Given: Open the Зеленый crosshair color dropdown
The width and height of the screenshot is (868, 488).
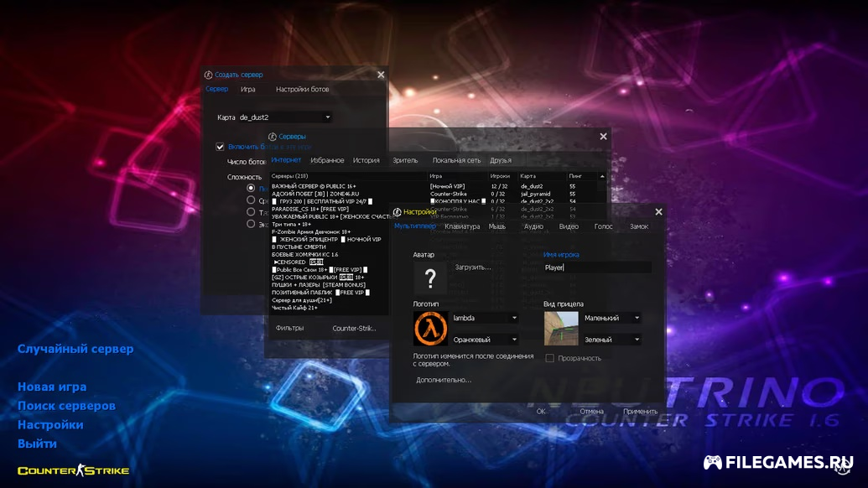Looking at the screenshot, I should (x=611, y=339).
